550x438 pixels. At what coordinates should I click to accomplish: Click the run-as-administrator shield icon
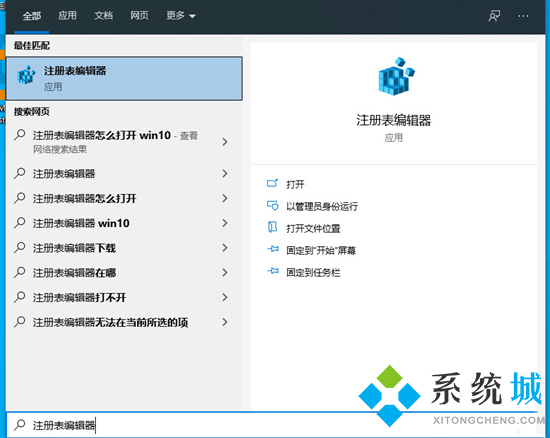(272, 205)
